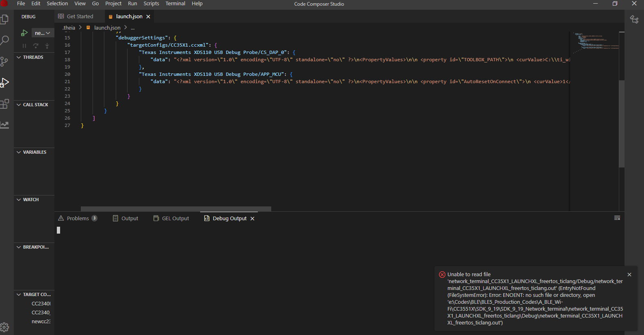Screen dimensions: 644x335
Task: Open the Source Control view
Action: click(x=4, y=61)
